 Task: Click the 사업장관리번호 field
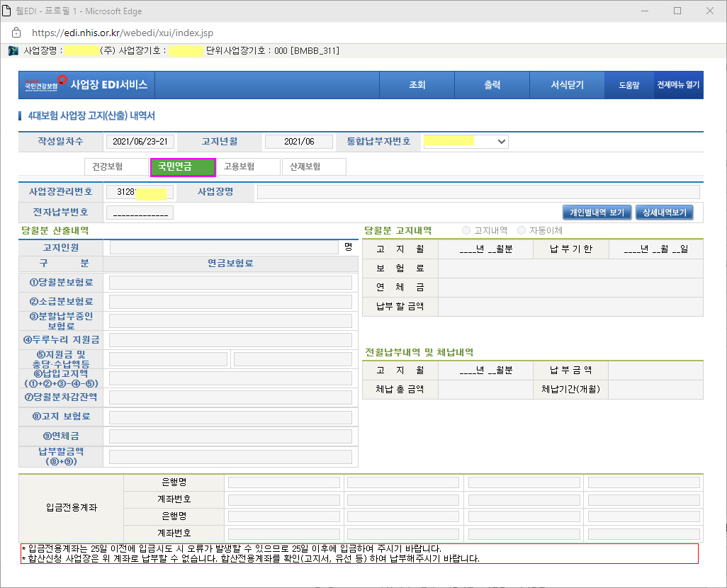point(140,192)
